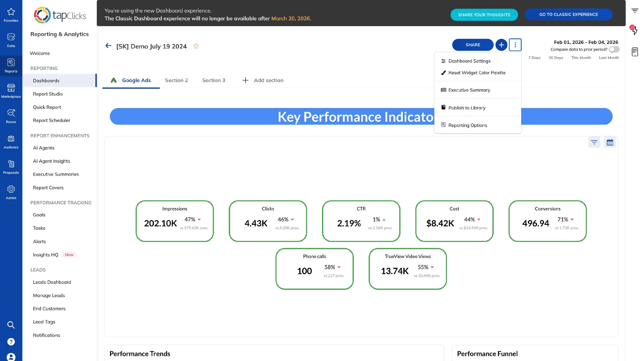Open the panel icon below the lightning icon
Viewport: 644px width, 361px height.
click(x=635, y=52)
